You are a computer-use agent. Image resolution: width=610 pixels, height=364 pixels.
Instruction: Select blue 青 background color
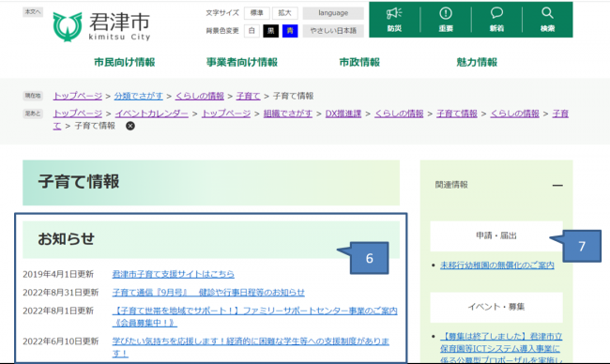coord(290,31)
